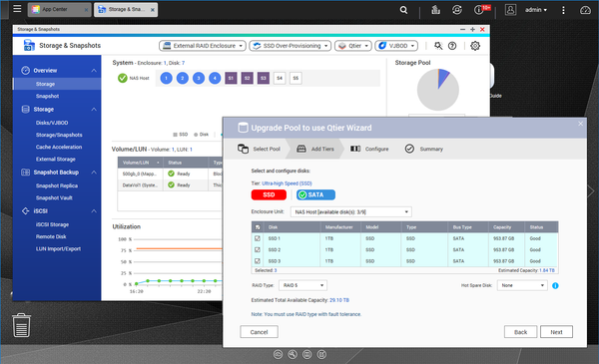
Task: Go to the Select Pool wizard step
Action: (x=259, y=149)
